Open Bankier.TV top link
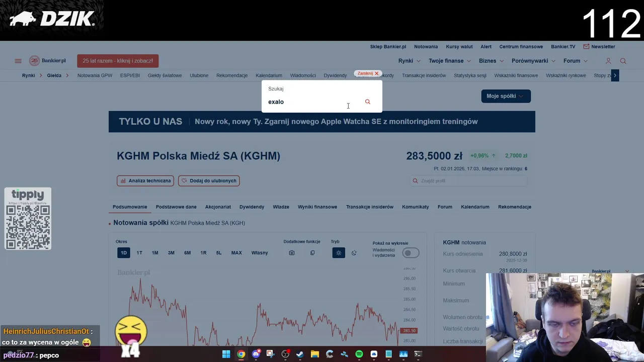644x362 pixels. [563, 47]
